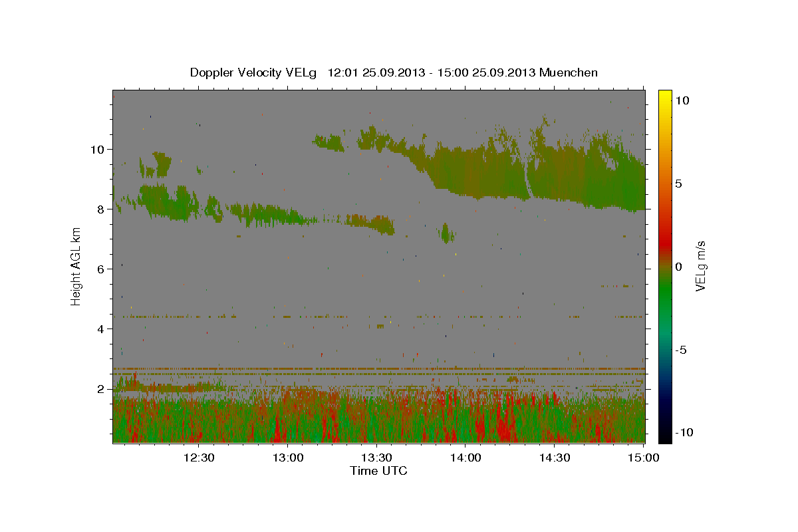Image resolution: width=798 pixels, height=532 pixels.
Task: Click the height tick label 8
Action: (x=101, y=209)
